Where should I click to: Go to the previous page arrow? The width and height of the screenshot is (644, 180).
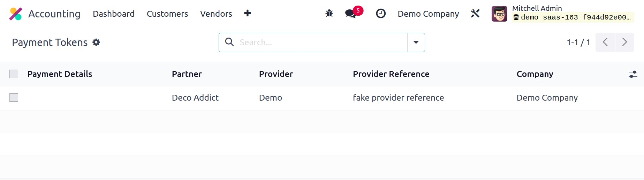(605, 42)
